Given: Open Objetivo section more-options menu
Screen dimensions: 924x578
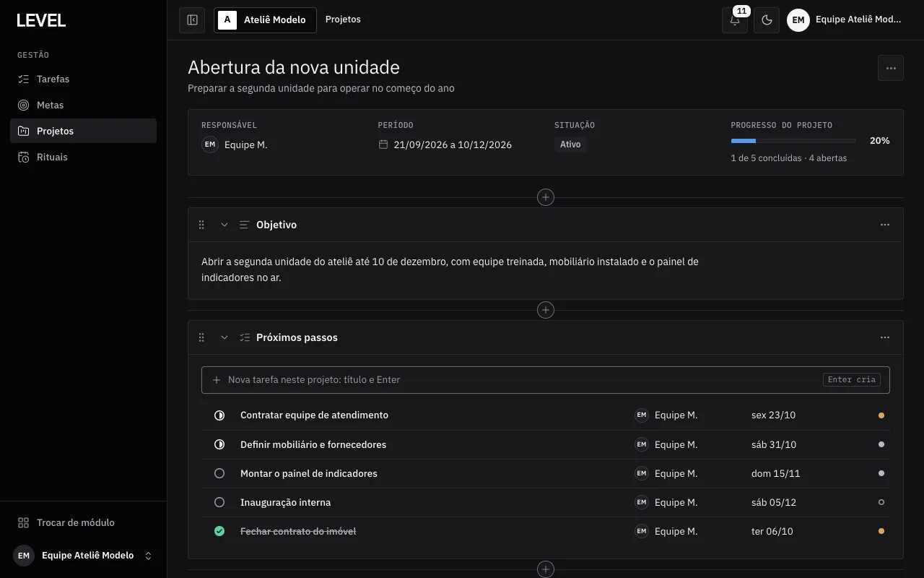Looking at the screenshot, I should 885,225.
